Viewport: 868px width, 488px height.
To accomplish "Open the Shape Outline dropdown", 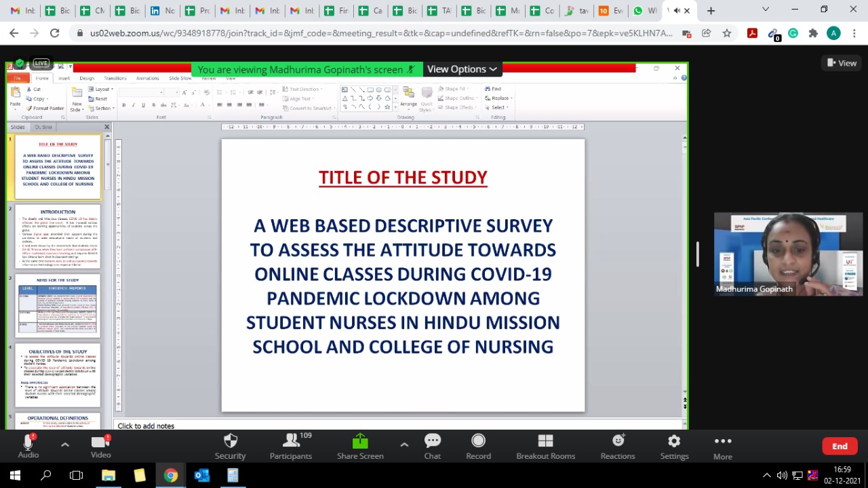I will (x=456, y=98).
